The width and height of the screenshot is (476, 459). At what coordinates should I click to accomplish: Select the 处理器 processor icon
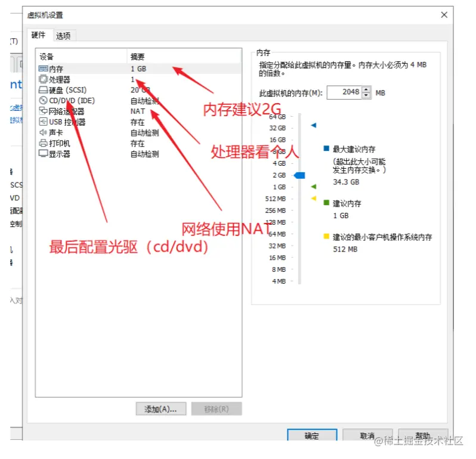tap(44, 79)
